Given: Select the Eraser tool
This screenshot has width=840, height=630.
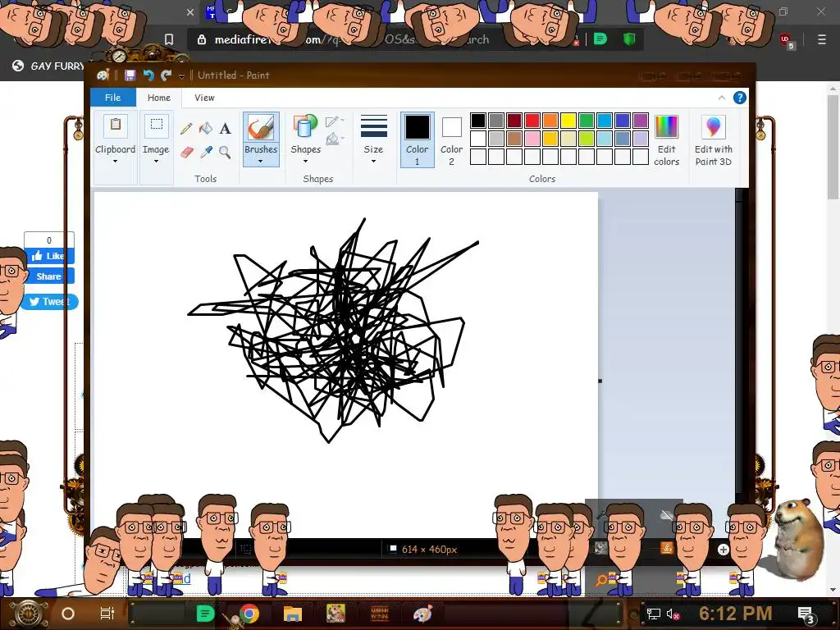Looking at the screenshot, I should tap(186, 153).
